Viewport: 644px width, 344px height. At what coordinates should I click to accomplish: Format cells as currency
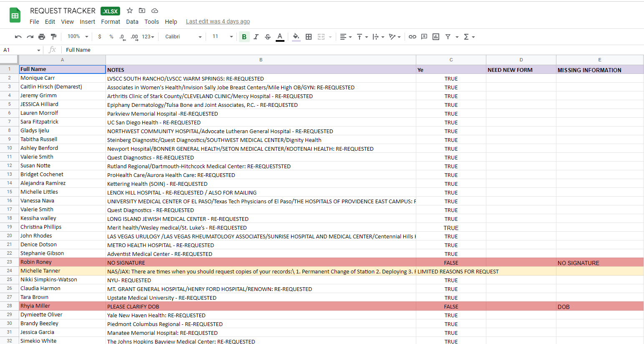[x=100, y=37]
